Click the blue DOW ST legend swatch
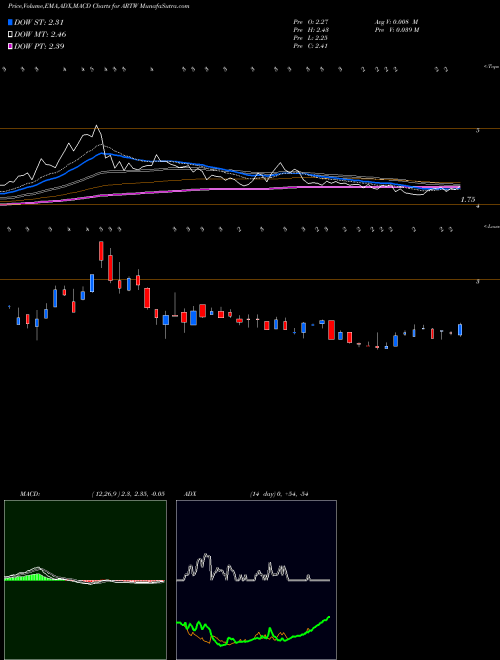Screen dimensions: 500x660 click(x=10, y=22)
